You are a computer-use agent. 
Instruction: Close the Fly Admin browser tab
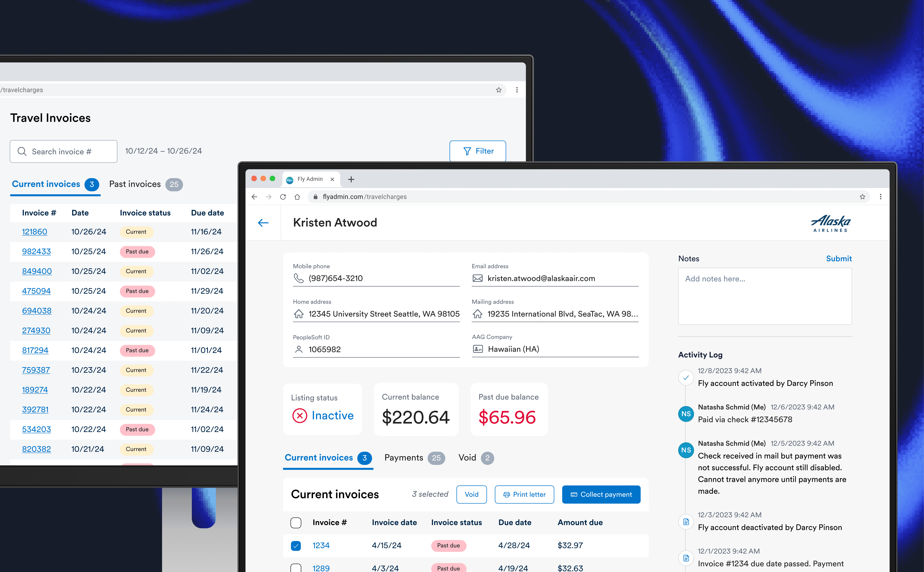(332, 179)
